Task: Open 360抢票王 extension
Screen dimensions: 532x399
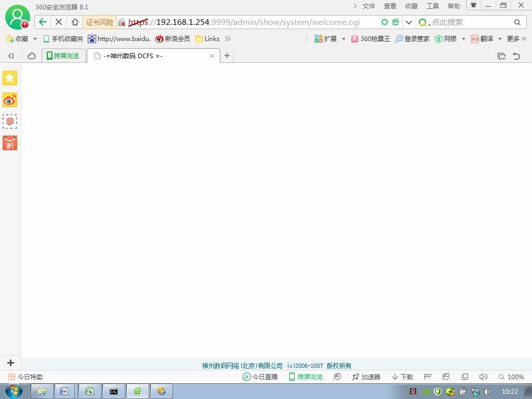Action: point(370,38)
